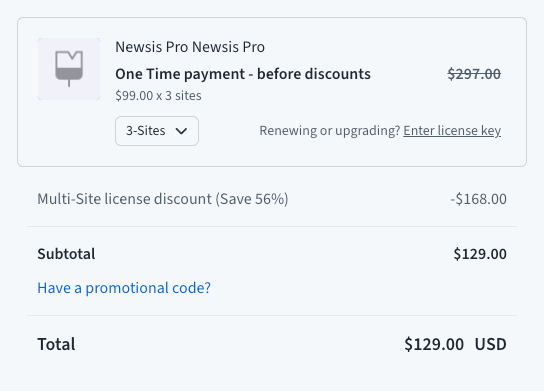
Task: Click the chevron arrow beside 3-Sites
Action: (181, 131)
